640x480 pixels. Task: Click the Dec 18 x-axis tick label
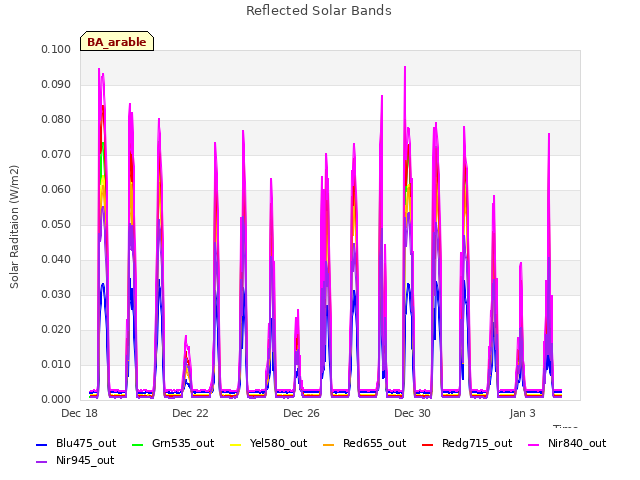click(80, 413)
